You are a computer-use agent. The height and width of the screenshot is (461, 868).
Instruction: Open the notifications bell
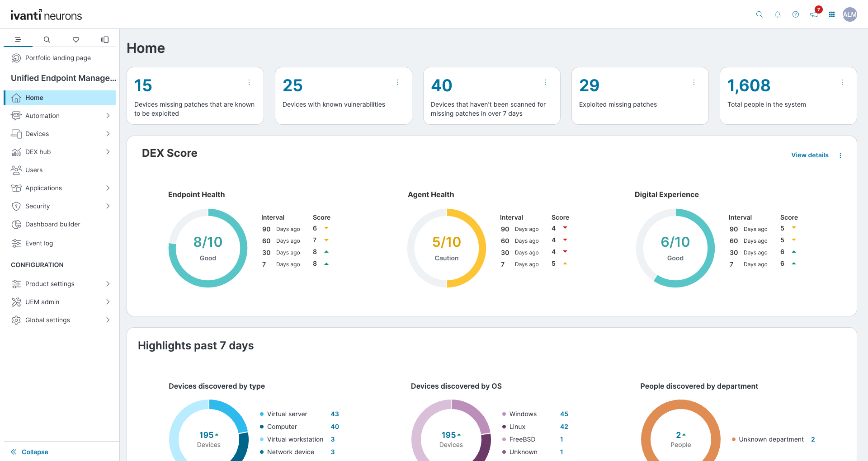pos(778,14)
